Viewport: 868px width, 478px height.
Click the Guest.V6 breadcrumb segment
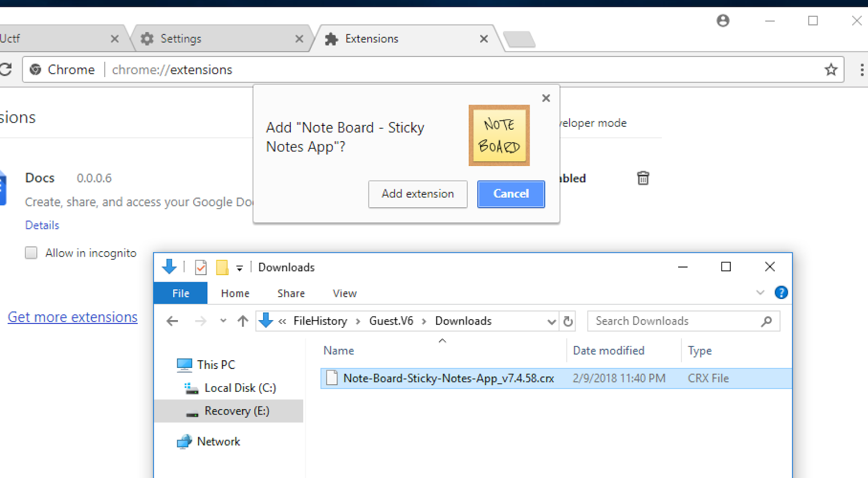coord(391,321)
